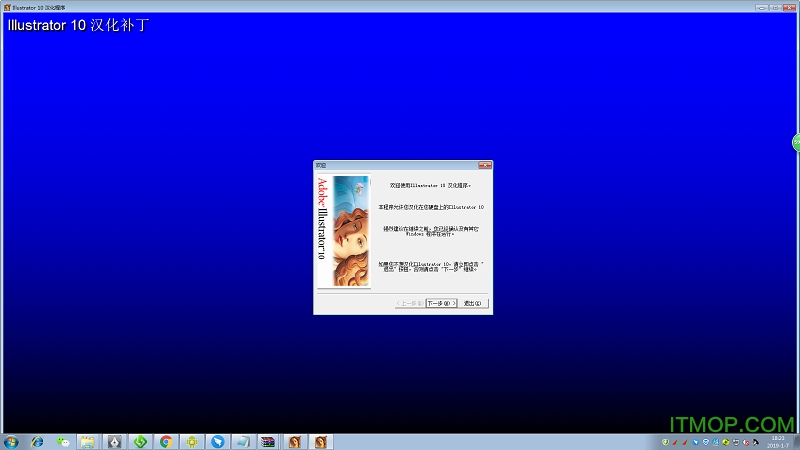Click the muted volume speaker tray icon
800x450 pixels.
[x=746, y=442]
